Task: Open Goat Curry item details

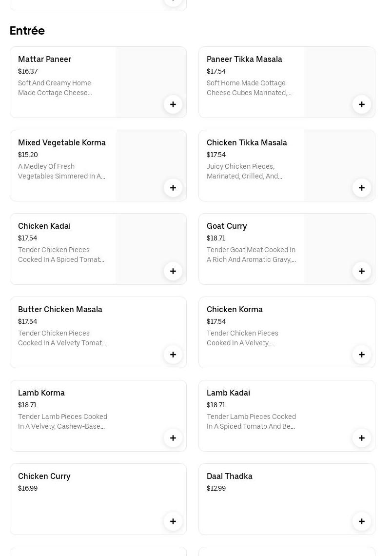Action: [227, 226]
